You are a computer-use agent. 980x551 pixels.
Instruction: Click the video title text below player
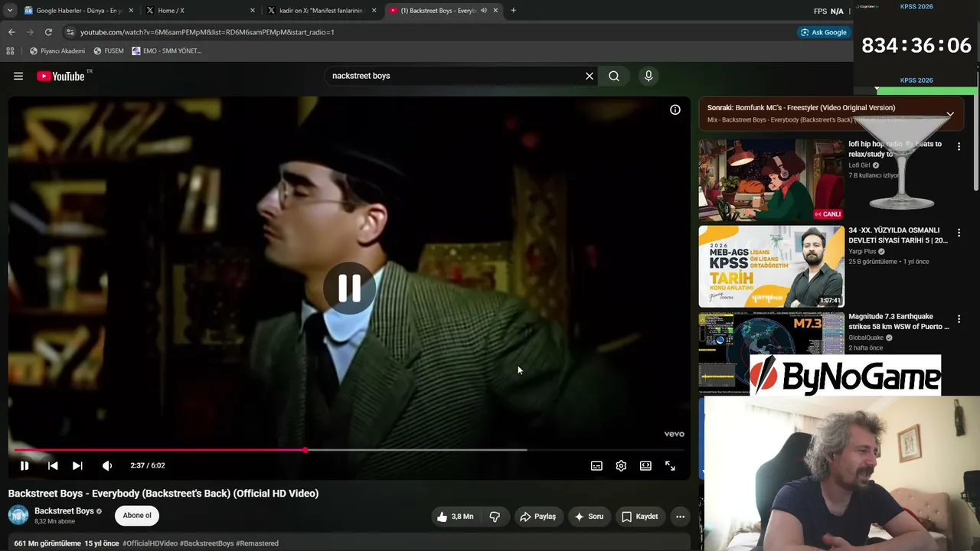click(163, 494)
